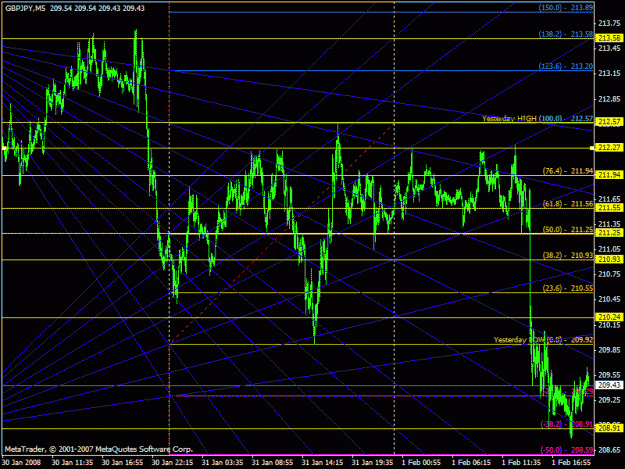Click the 209.25 price scale value
Screen dimensions: 625x469
click(609, 400)
